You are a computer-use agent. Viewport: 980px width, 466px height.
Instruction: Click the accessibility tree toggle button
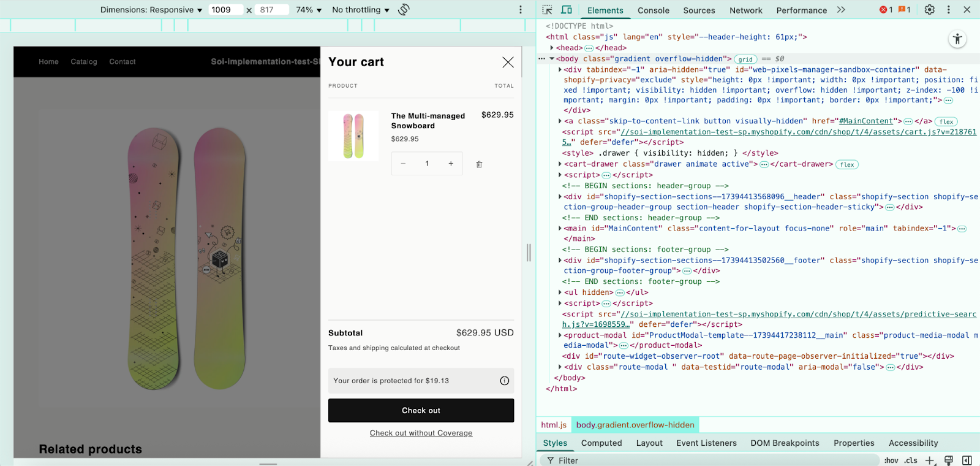(957, 39)
